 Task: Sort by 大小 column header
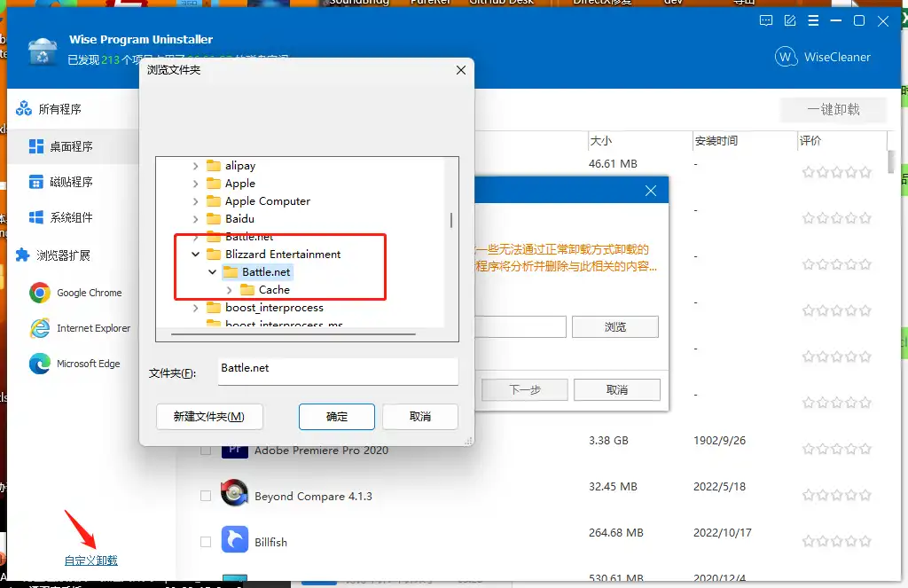click(600, 141)
